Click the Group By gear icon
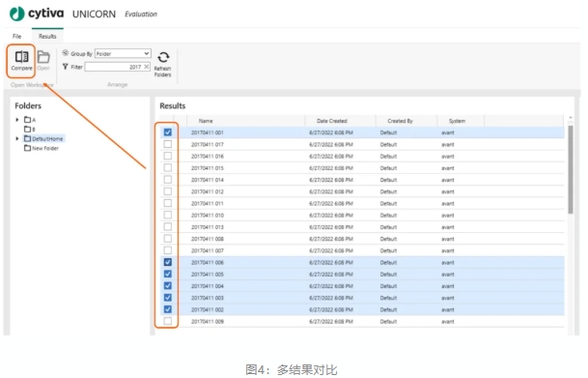The image size is (588, 378). click(66, 53)
